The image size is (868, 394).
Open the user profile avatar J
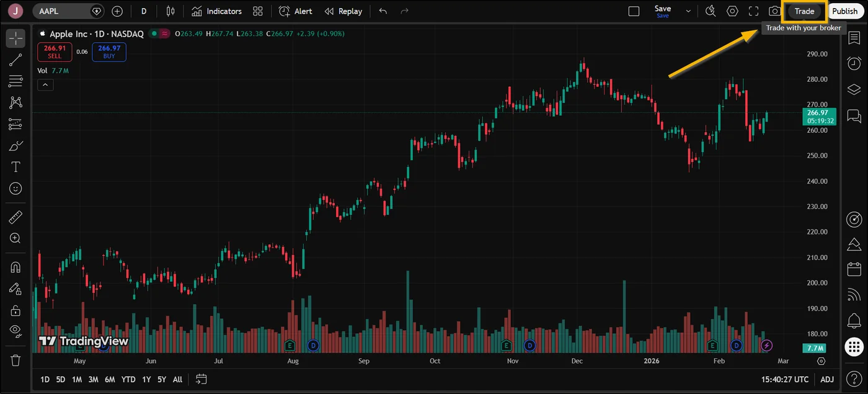click(x=16, y=11)
